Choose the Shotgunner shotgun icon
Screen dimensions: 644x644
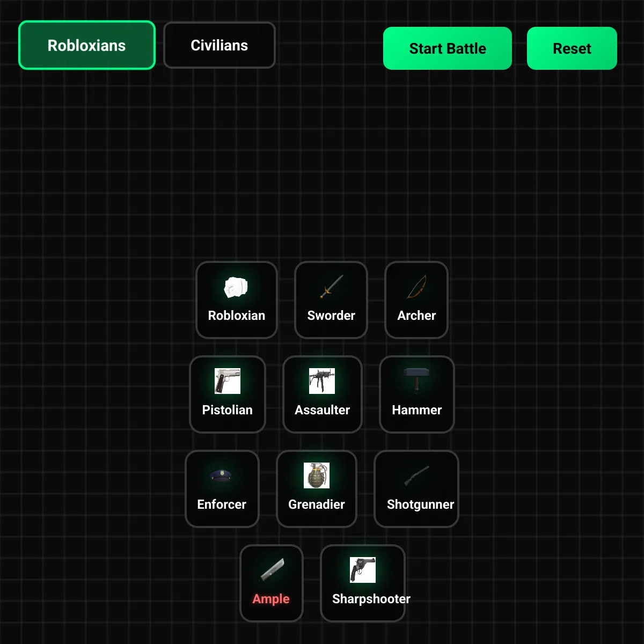416,475
